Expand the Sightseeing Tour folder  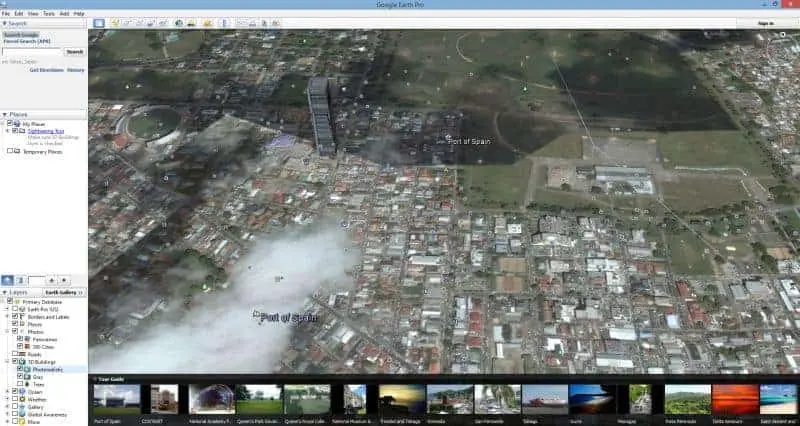coord(6,130)
